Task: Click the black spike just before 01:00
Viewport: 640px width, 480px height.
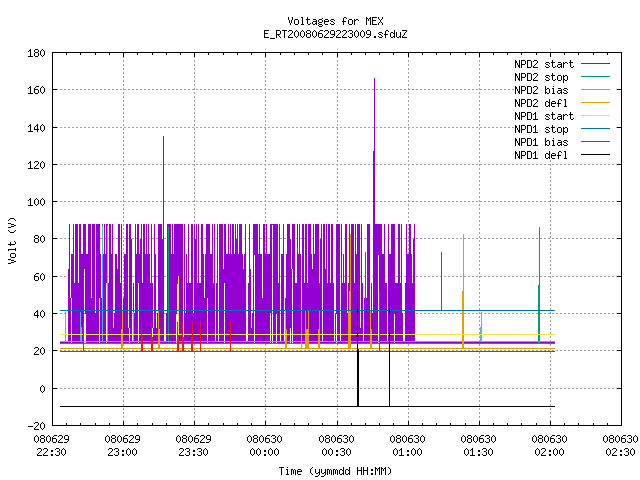Action: tap(389, 349)
